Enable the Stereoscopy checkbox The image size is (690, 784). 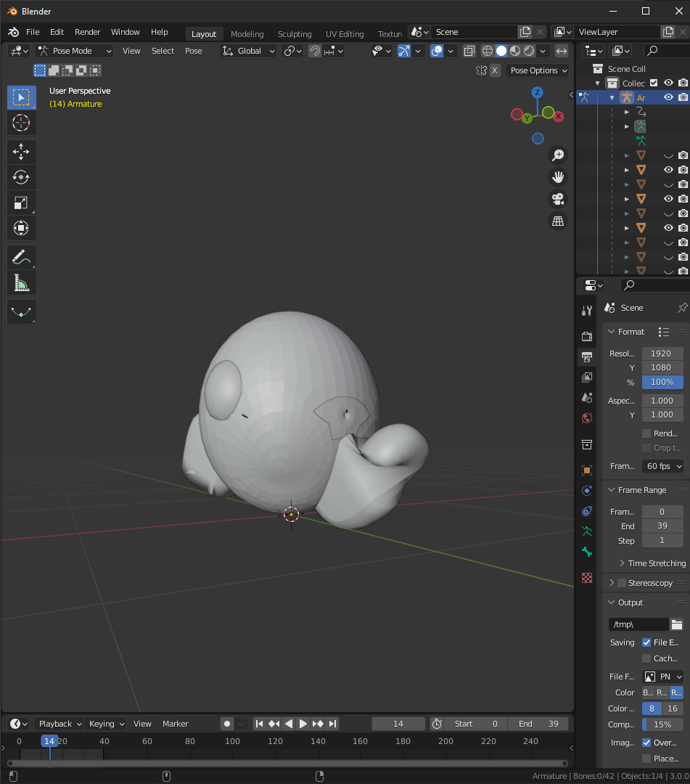[x=622, y=583]
